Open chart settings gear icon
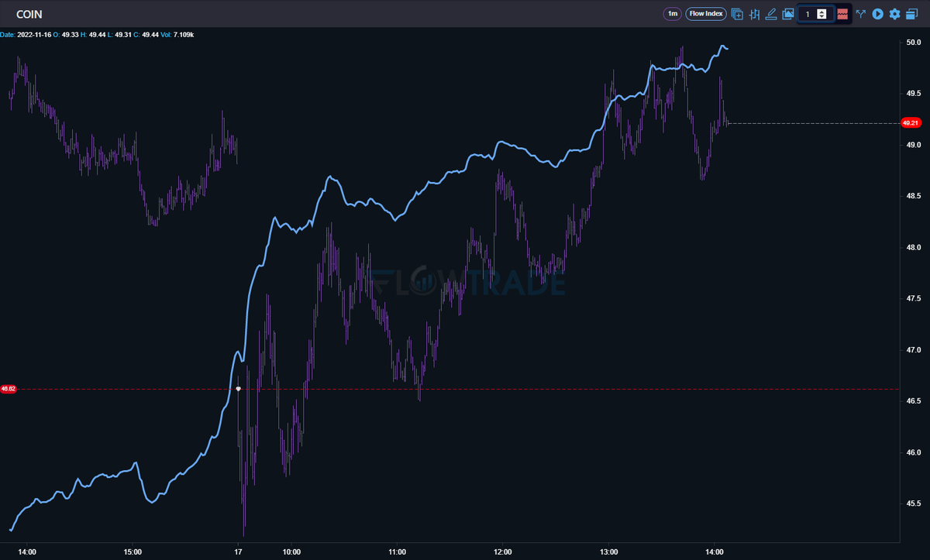The width and height of the screenshot is (930, 560). point(895,14)
